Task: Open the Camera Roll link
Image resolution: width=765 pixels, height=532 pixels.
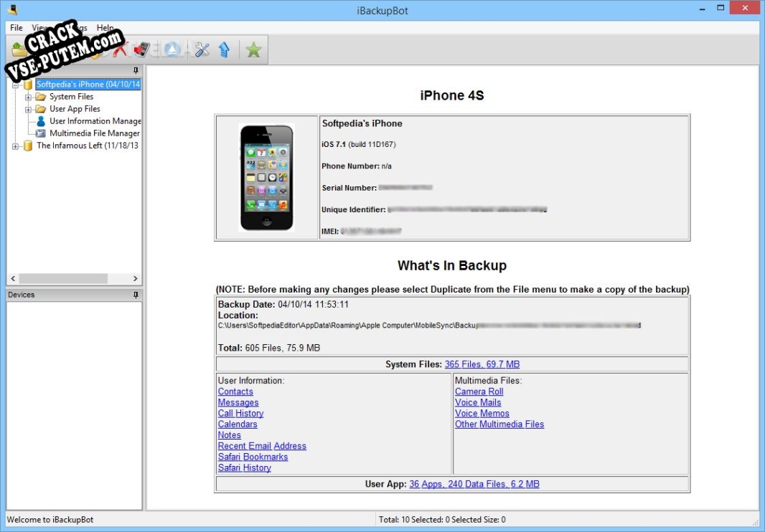Action: [x=479, y=391]
